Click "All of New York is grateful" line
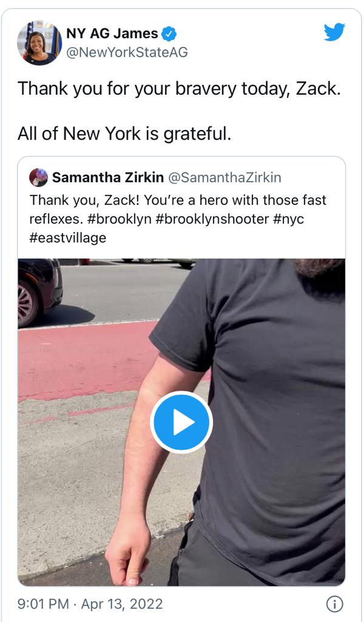364x622 pixels. pos(124,133)
